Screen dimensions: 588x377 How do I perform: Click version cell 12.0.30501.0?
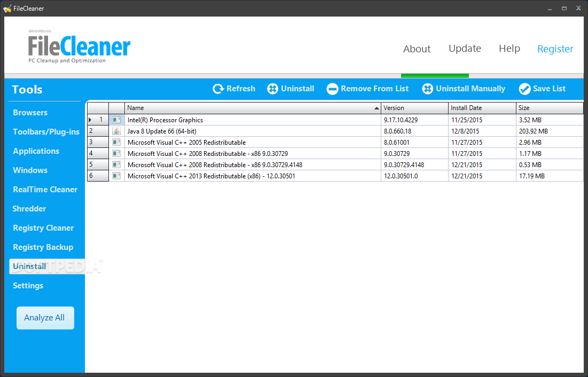pos(414,176)
